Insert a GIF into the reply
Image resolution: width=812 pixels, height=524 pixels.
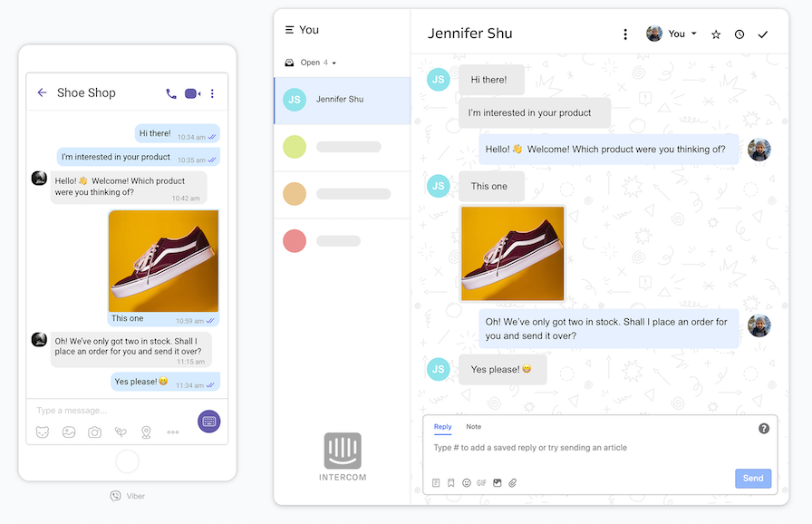481,482
